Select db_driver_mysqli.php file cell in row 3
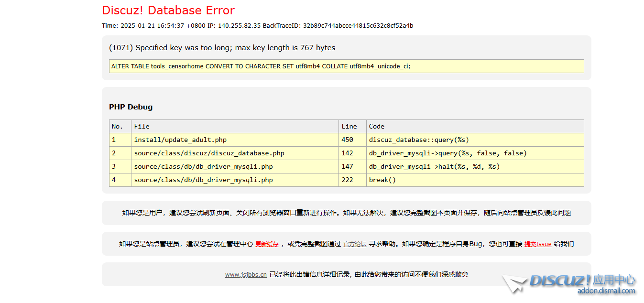 (x=235, y=167)
